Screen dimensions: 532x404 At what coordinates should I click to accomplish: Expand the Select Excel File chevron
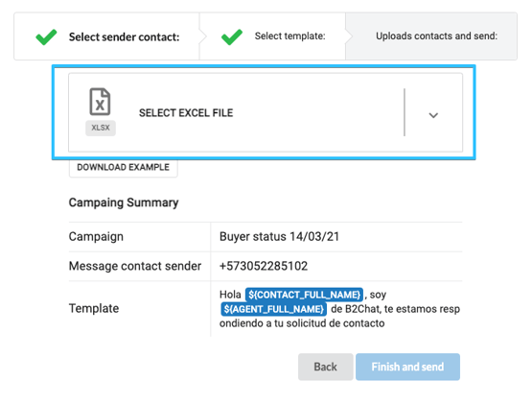(433, 115)
